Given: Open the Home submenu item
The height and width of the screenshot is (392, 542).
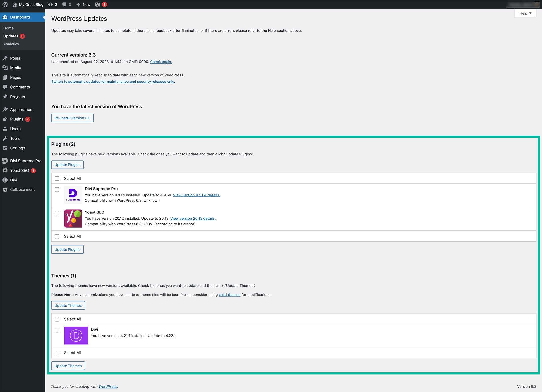Looking at the screenshot, I should pos(8,28).
